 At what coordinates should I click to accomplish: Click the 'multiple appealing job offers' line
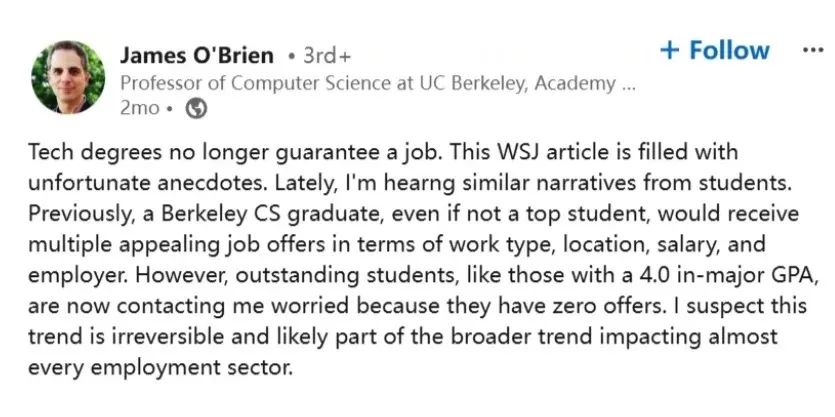pos(397,245)
